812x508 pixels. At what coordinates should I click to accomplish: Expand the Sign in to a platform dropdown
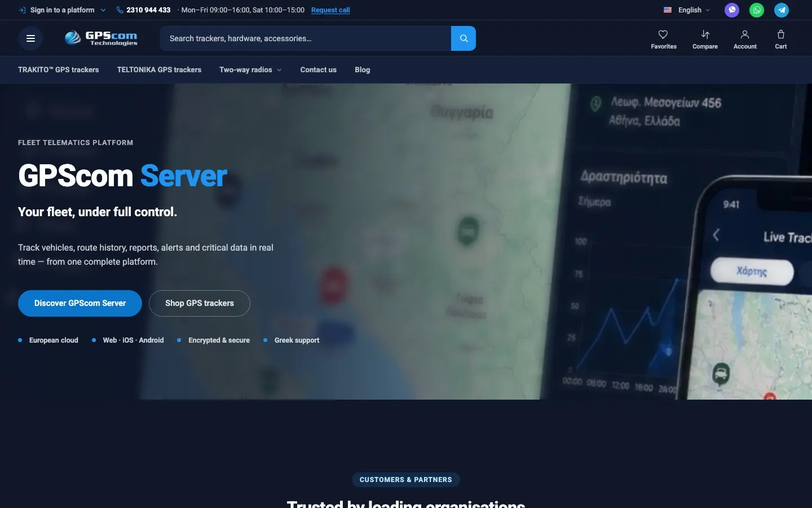pyautogui.click(x=63, y=10)
